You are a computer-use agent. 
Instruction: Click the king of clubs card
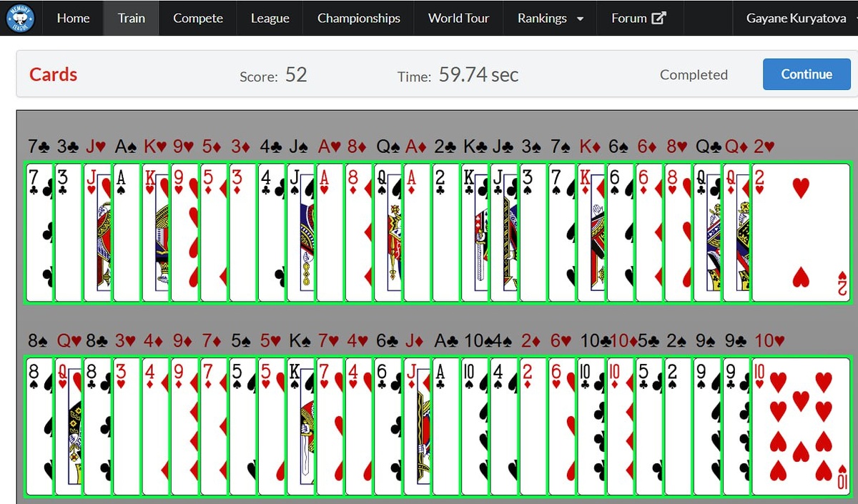(475, 232)
